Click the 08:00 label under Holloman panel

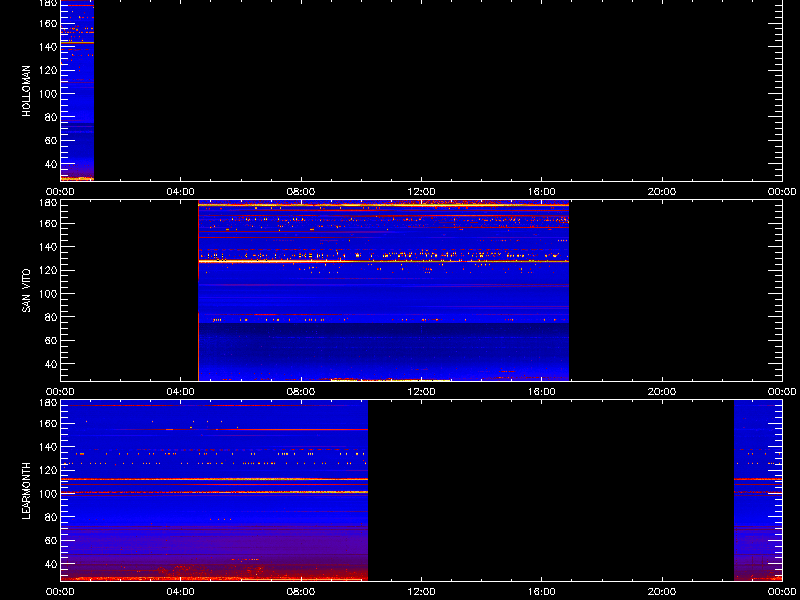tap(301, 192)
